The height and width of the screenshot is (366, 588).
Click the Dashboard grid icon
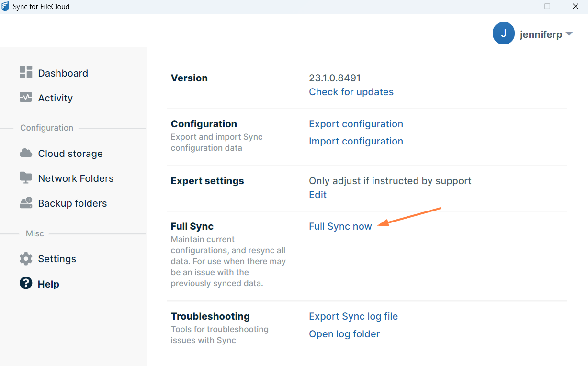coord(26,72)
